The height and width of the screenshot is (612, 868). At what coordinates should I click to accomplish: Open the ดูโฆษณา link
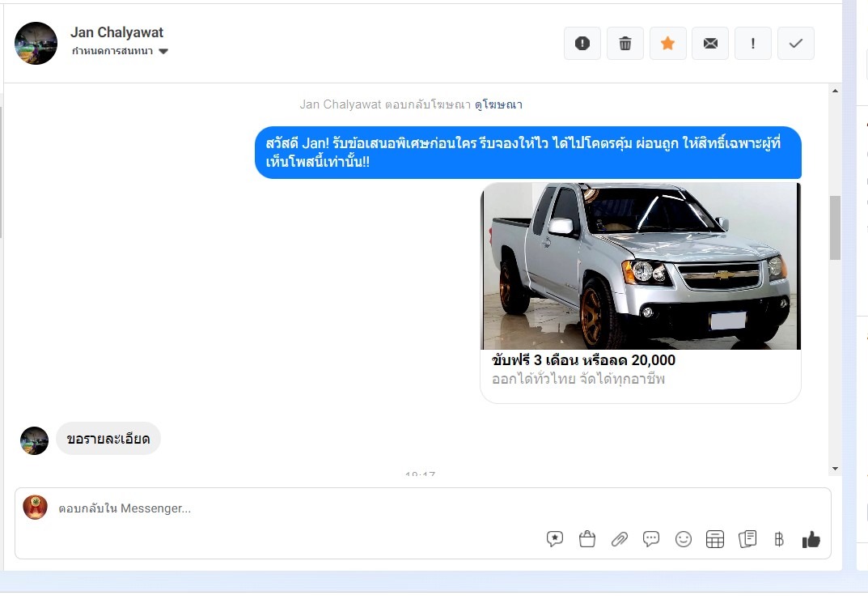498,104
